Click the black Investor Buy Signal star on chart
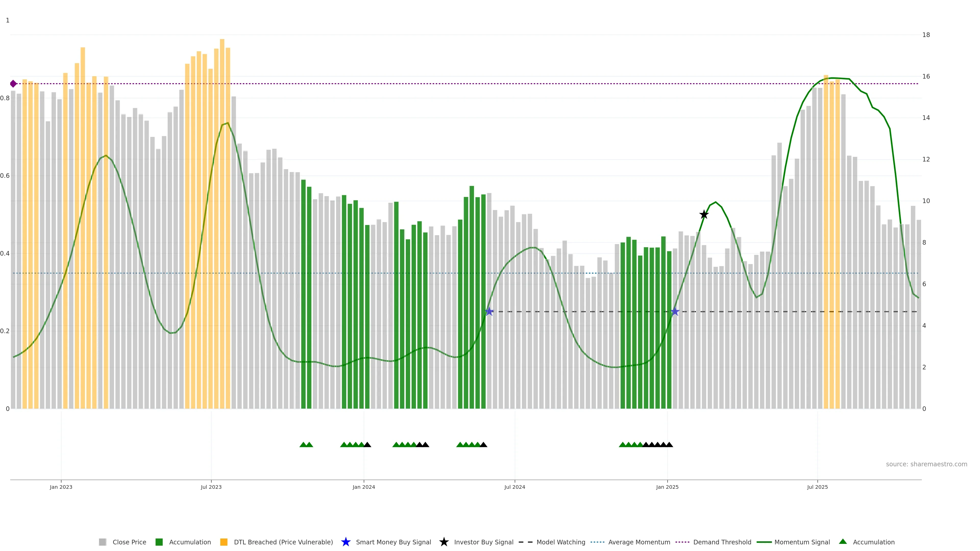Screen dimensions: 980x551 point(704,215)
